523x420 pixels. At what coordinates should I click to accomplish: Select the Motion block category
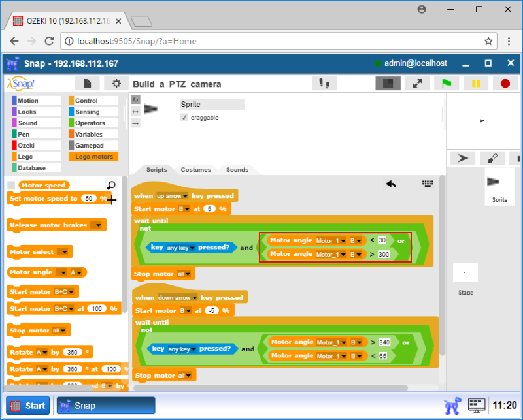(x=37, y=101)
